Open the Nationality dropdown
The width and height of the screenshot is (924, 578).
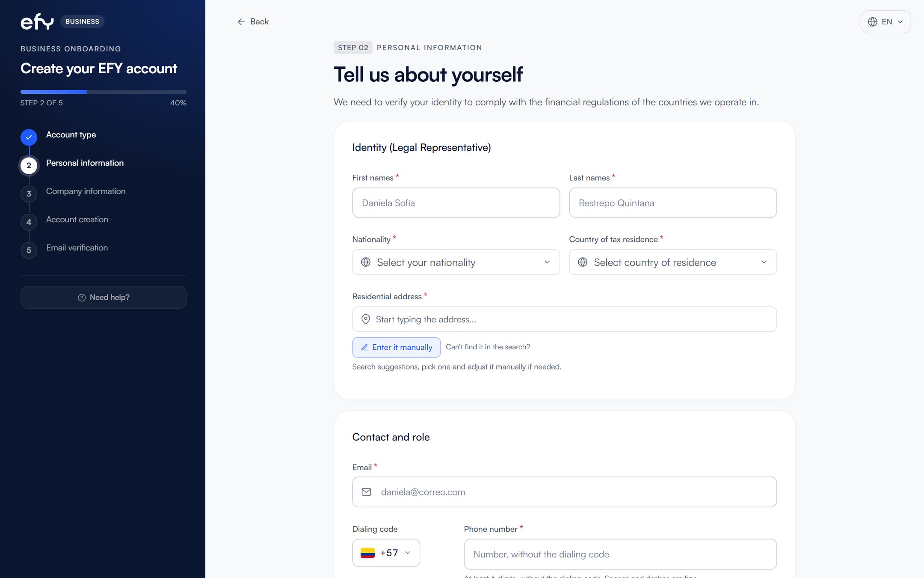[x=456, y=262]
